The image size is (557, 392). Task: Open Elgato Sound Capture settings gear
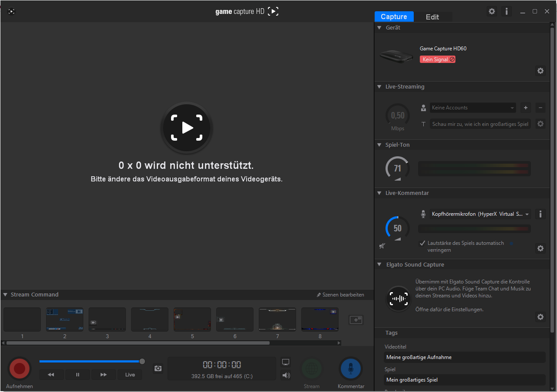coord(541,317)
